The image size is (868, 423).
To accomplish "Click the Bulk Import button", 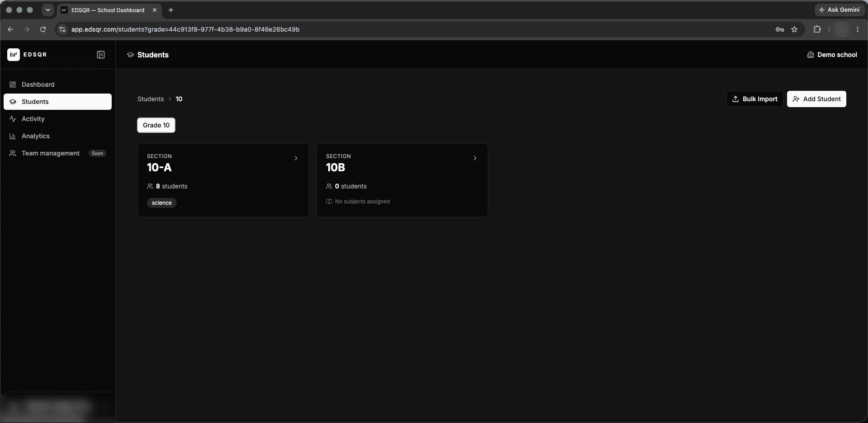I will [755, 99].
